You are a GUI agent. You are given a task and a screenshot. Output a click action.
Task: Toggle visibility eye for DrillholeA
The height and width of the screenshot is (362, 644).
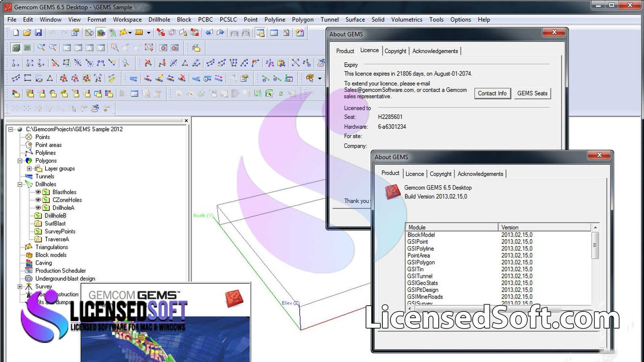click(x=38, y=208)
